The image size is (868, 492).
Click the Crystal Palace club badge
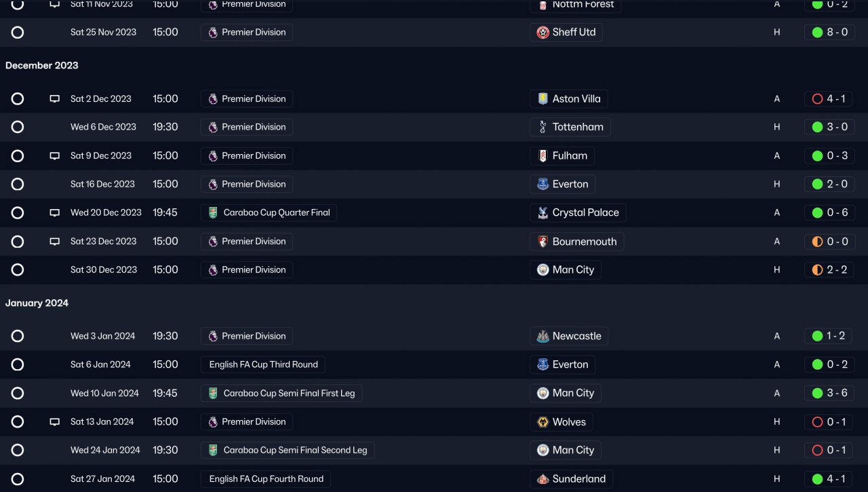point(542,213)
